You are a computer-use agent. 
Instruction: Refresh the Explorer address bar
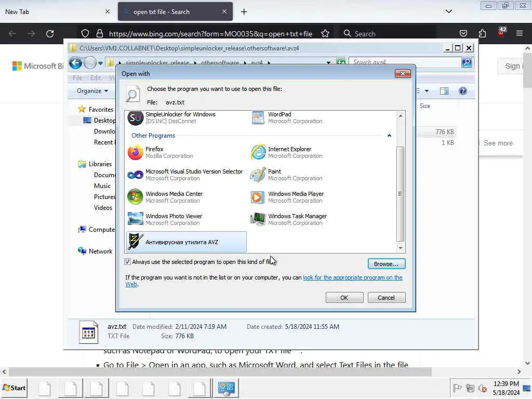point(341,62)
